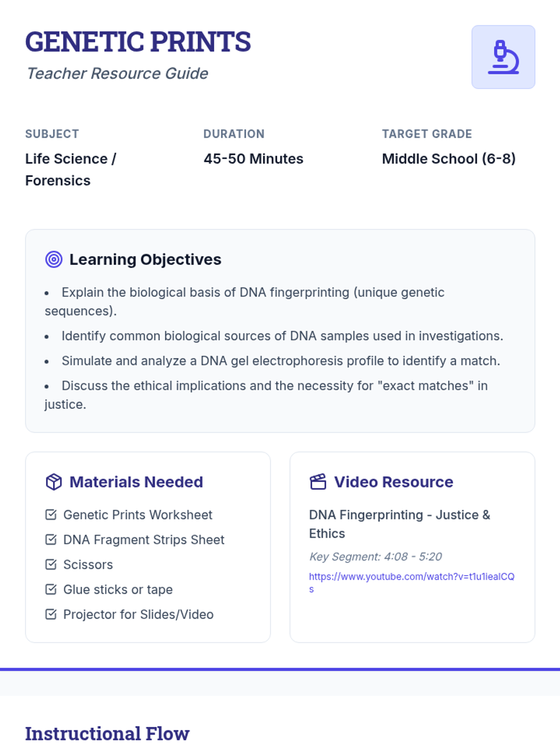Click the clapperboard icon beside Video Resource
560x747 pixels.
coord(318,482)
